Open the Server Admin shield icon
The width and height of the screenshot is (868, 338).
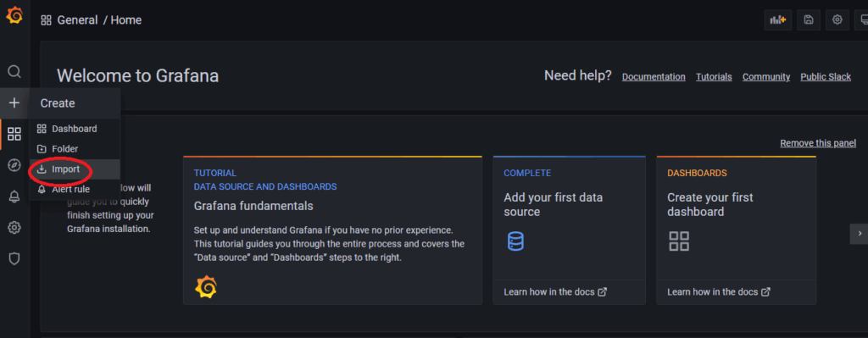(x=14, y=258)
